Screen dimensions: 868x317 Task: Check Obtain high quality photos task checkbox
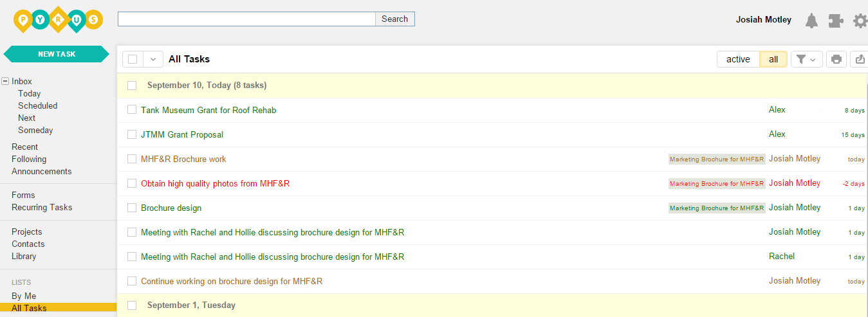click(x=132, y=183)
